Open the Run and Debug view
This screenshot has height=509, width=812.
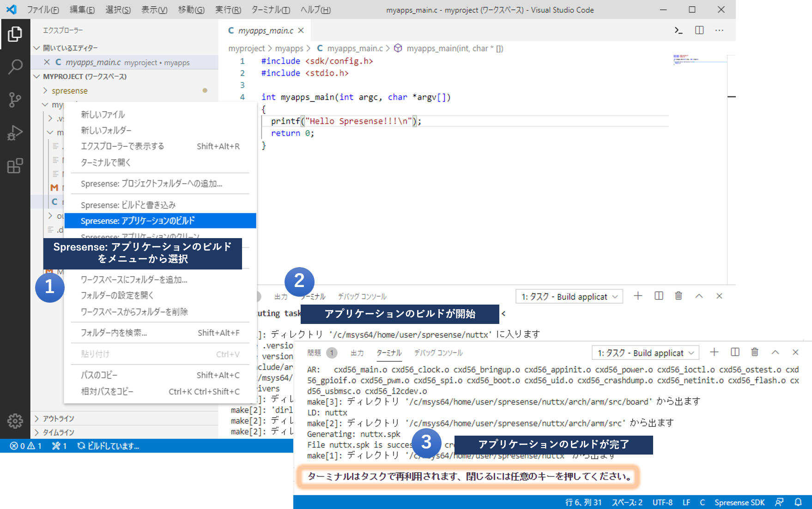point(15,132)
